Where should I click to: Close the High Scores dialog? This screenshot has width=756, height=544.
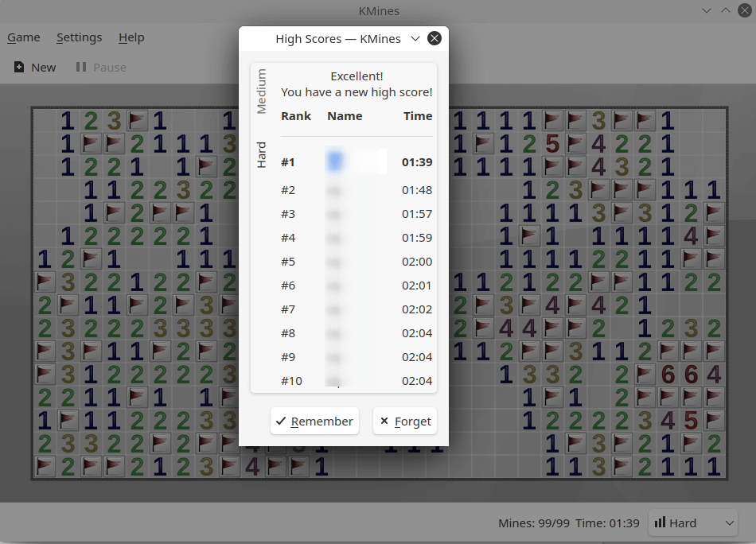tap(434, 38)
